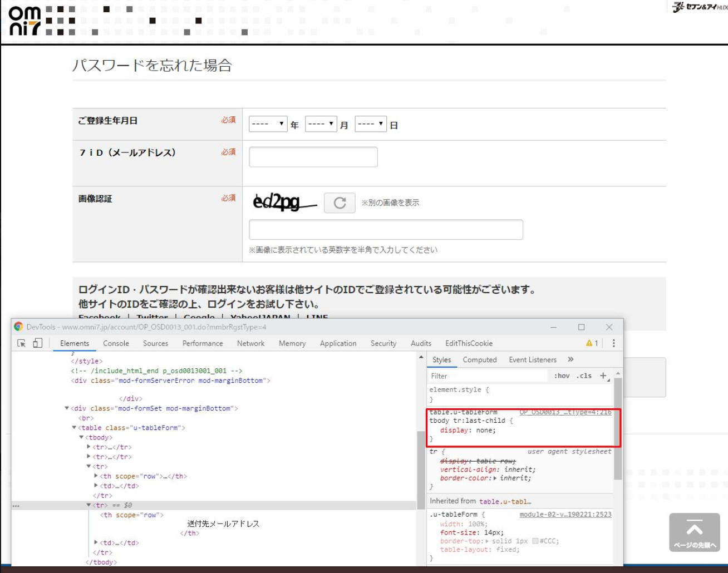728x573 pixels.
Task: Add new style rule plus icon
Action: [603, 376]
